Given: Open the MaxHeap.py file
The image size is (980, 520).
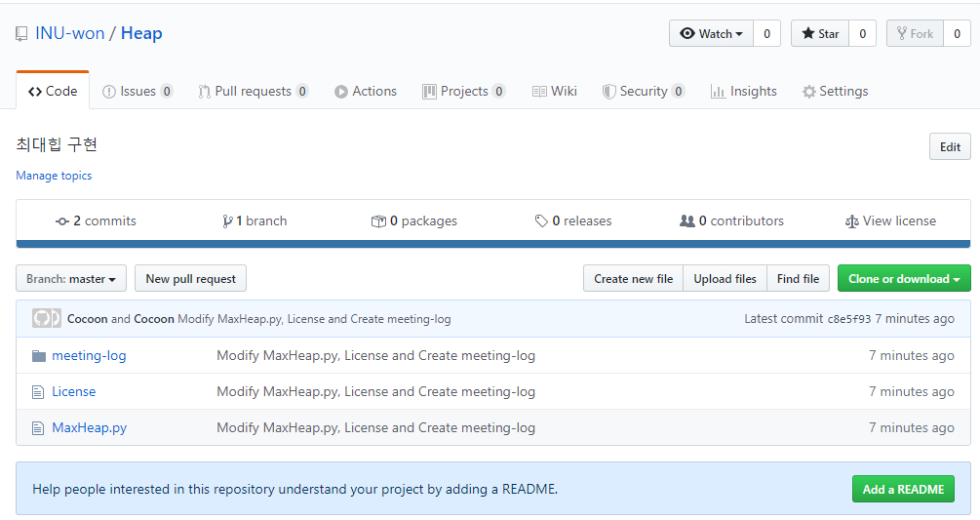Looking at the screenshot, I should 90,428.
